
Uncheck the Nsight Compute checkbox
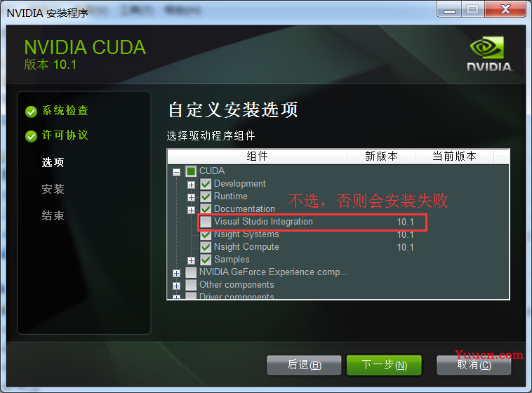[x=206, y=247]
